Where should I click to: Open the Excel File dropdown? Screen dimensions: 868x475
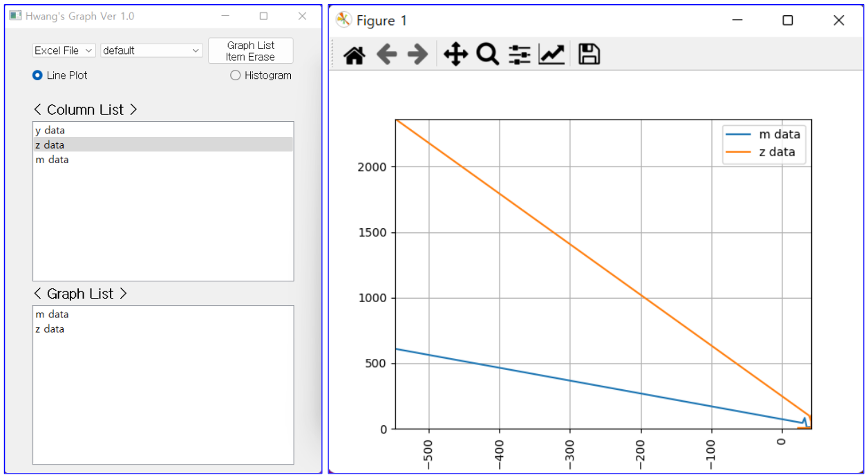63,50
